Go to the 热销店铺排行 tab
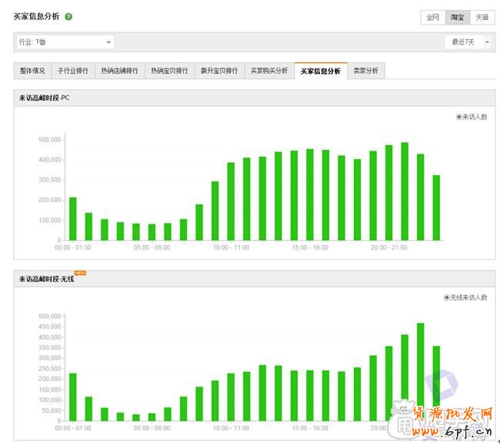500x448 pixels. (119, 71)
